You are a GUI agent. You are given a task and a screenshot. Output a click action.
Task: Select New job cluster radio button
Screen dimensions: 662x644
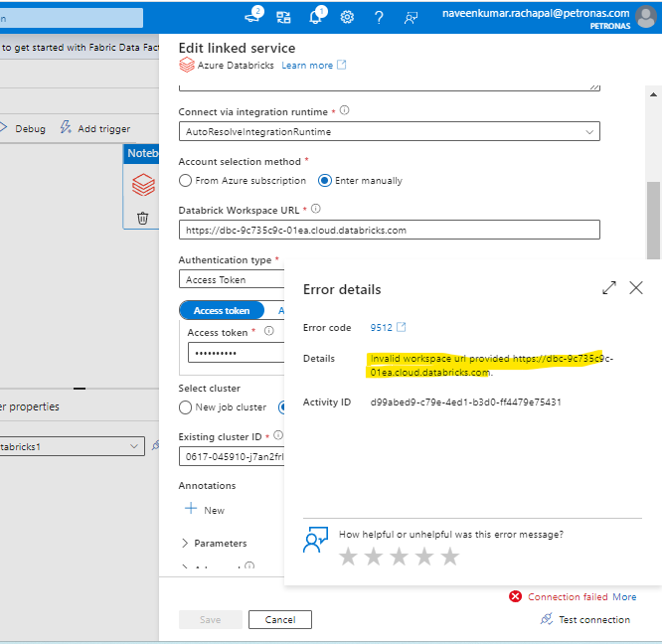(185, 407)
